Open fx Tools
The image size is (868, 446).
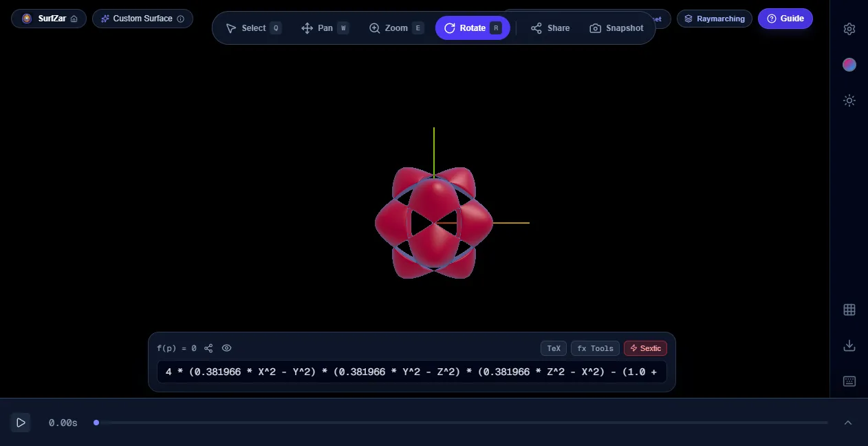pos(595,348)
